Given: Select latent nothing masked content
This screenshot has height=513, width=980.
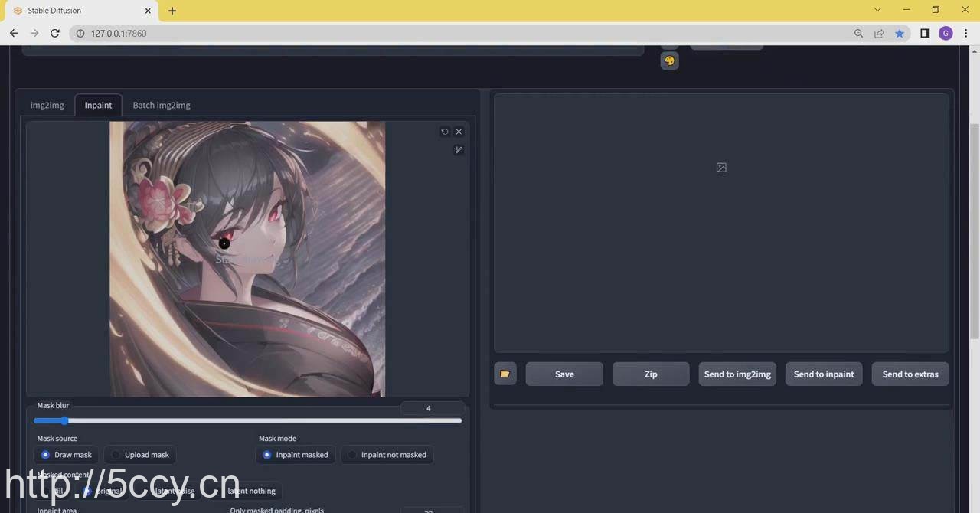Looking at the screenshot, I should point(251,491).
